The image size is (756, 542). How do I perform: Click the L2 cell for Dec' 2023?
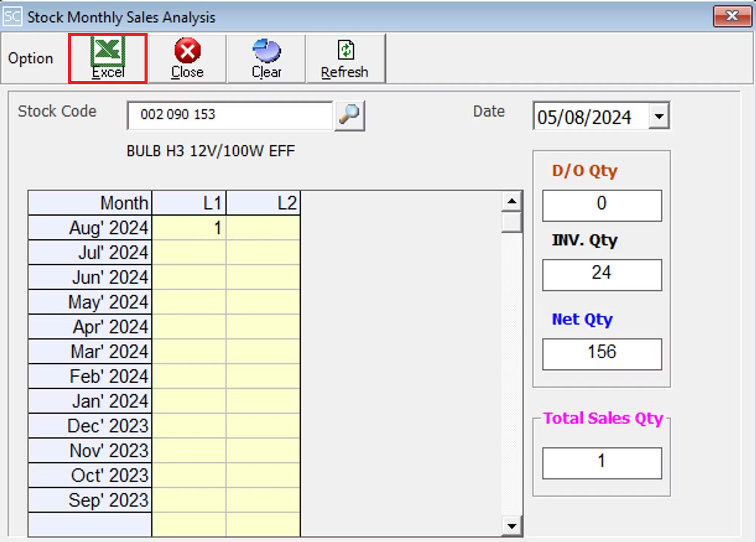point(263,426)
